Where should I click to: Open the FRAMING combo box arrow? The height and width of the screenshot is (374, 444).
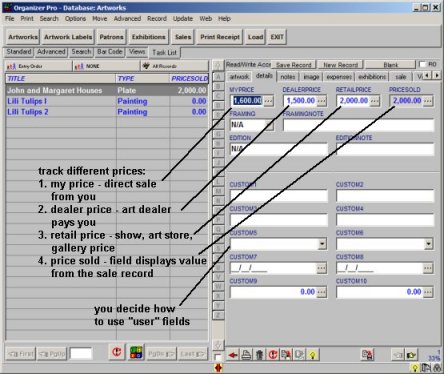coord(270,125)
